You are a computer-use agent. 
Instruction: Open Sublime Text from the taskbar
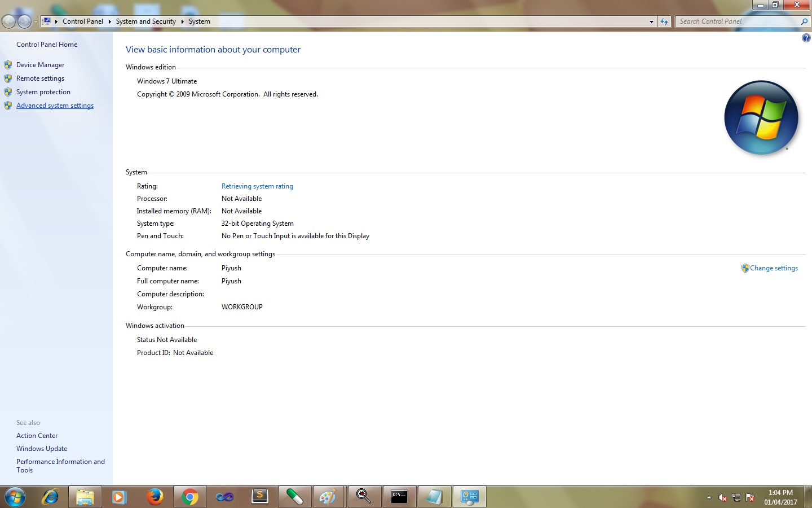point(259,497)
